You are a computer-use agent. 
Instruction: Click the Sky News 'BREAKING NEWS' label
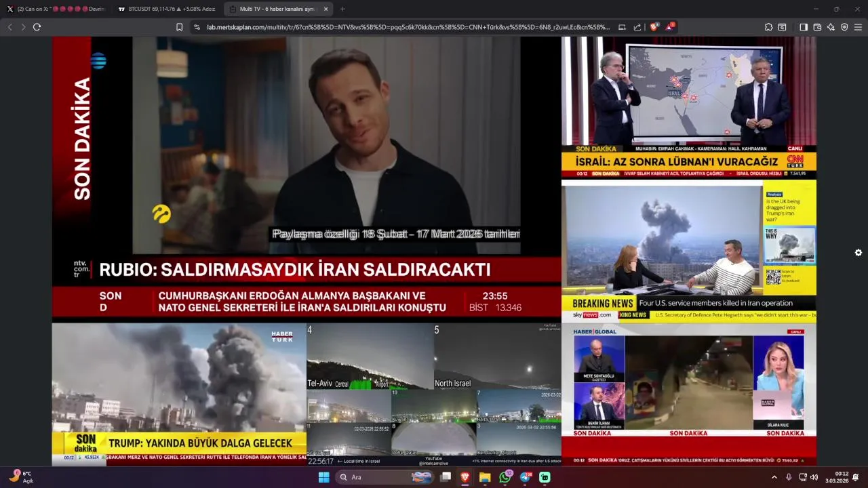coord(602,303)
